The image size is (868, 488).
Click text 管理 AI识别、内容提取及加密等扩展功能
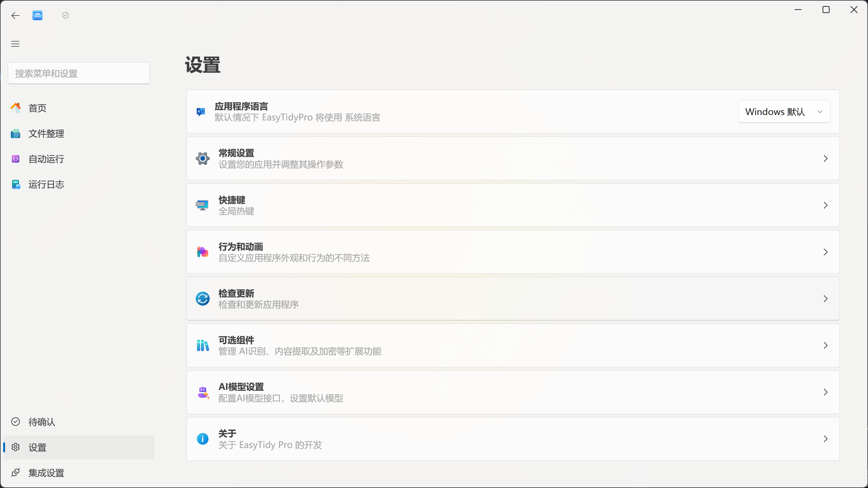coord(300,351)
